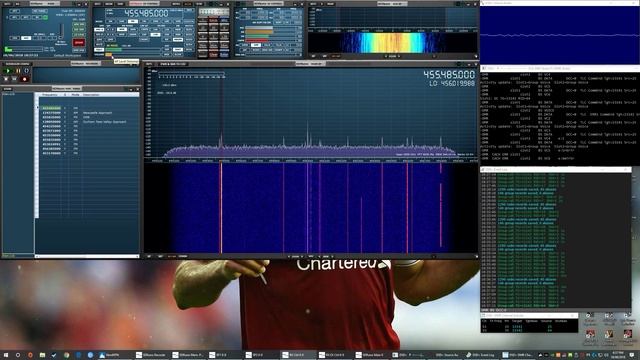Click the Mode column header in memory panel
This screenshot has width=640, height=360.
(x=75, y=95)
